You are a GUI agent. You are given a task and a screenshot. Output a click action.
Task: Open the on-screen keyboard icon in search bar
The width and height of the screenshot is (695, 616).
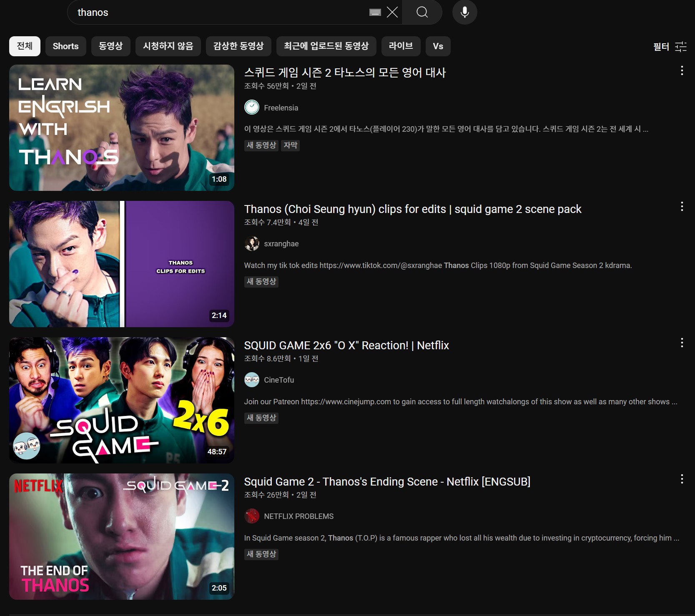pos(375,13)
